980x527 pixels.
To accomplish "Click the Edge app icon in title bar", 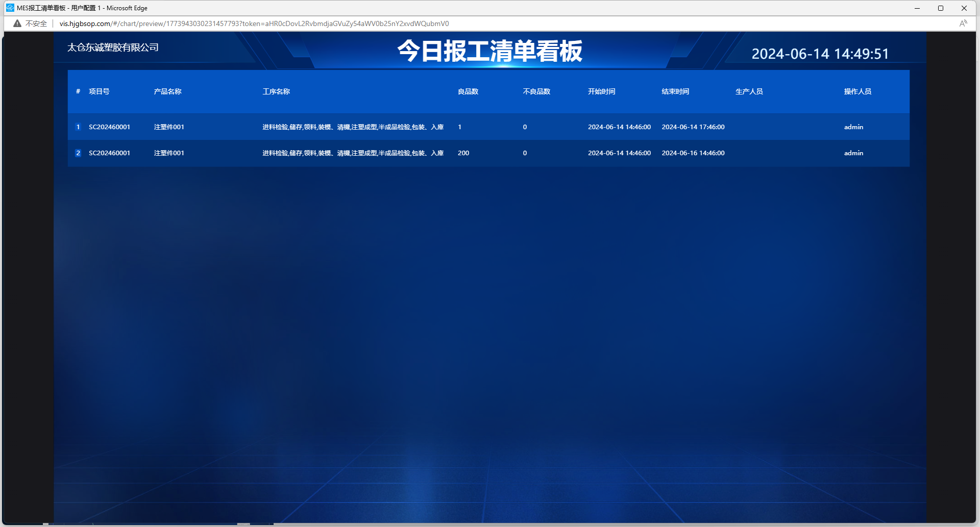I will pos(10,8).
